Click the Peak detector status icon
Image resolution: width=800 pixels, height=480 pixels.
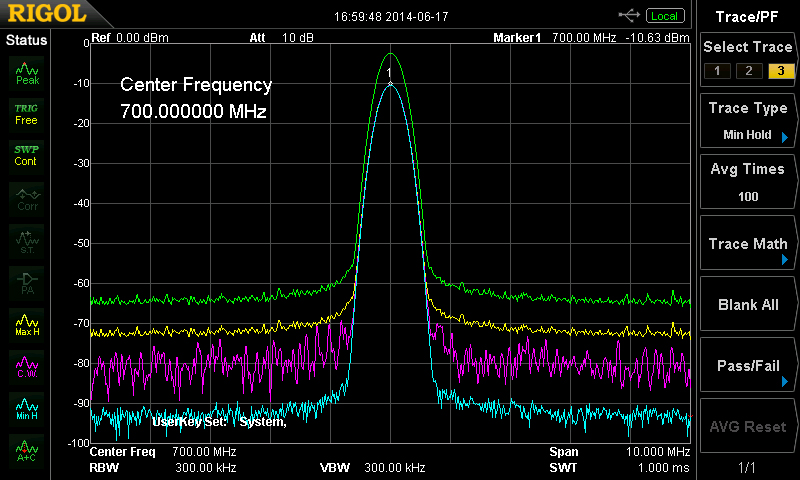[x=27, y=71]
